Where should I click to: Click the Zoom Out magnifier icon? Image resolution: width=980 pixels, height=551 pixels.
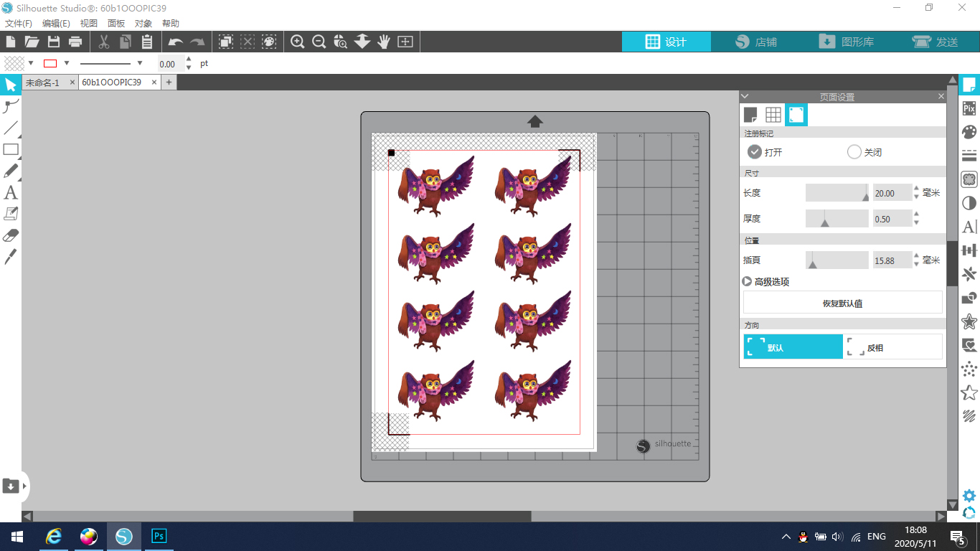319,42
